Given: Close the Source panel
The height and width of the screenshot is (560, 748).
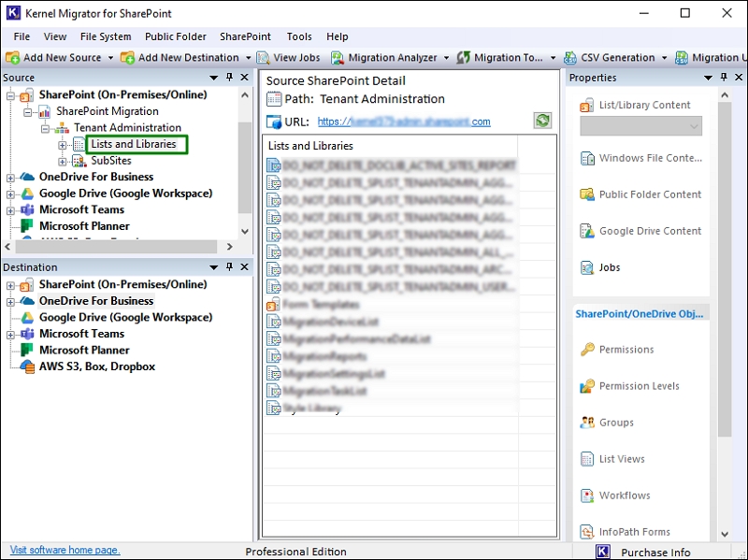Looking at the screenshot, I should [x=245, y=78].
